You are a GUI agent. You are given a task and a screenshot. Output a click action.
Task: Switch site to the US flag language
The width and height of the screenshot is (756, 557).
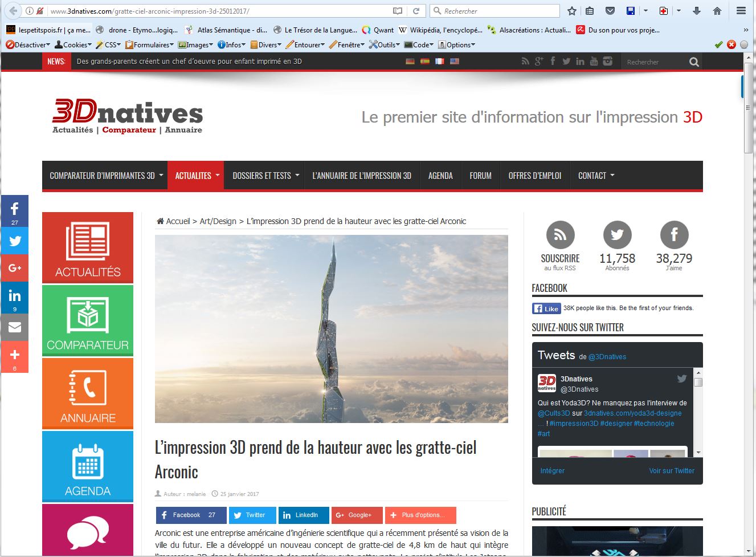[x=454, y=62]
